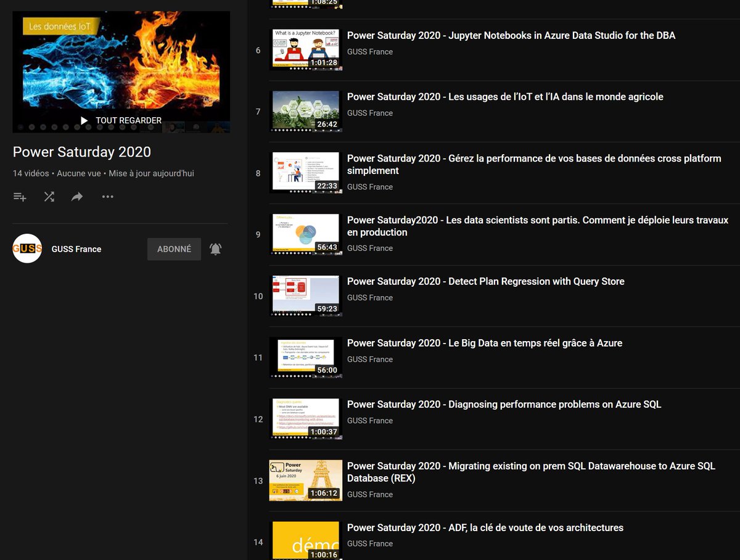Click the '14 vidéos' playlist stats text
This screenshot has height=560, width=740.
click(31, 174)
